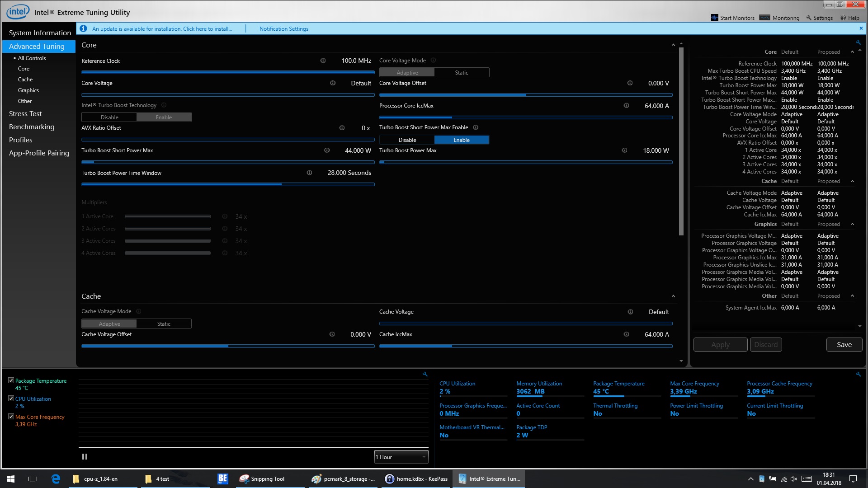Show info for Turbo Boost Power Time Window
This screenshot has width=868, height=488.
[309, 173]
